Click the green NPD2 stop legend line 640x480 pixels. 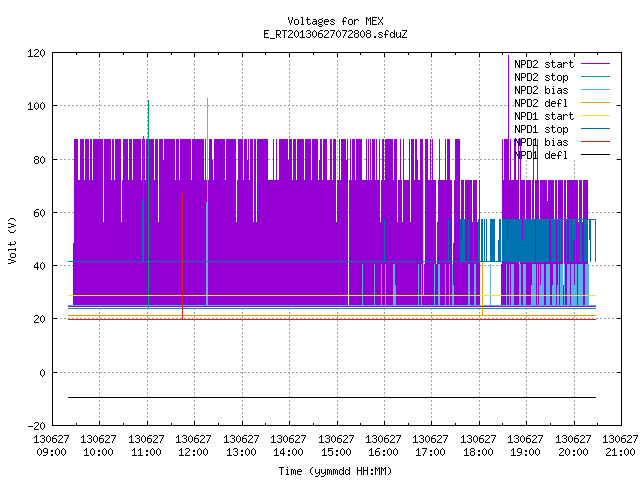[595, 77]
